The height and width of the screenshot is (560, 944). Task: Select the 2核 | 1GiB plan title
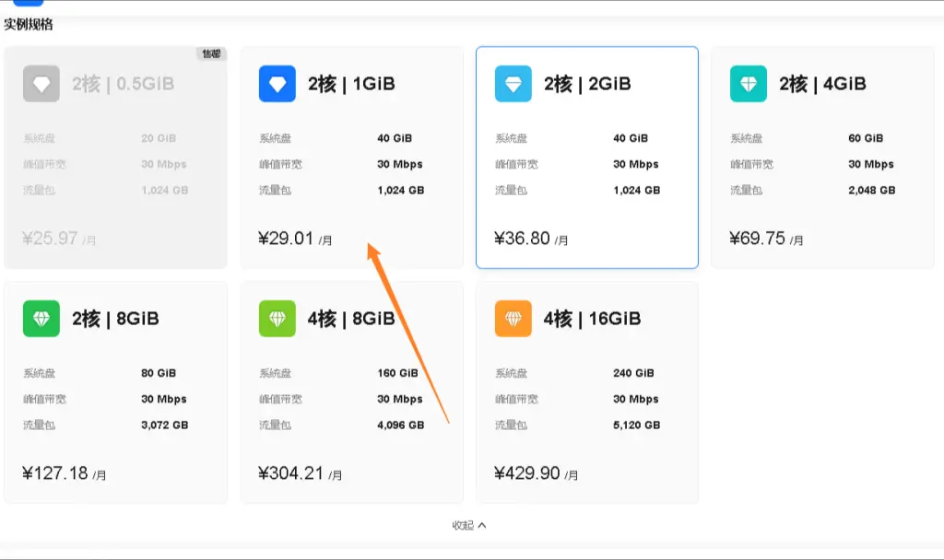click(351, 84)
